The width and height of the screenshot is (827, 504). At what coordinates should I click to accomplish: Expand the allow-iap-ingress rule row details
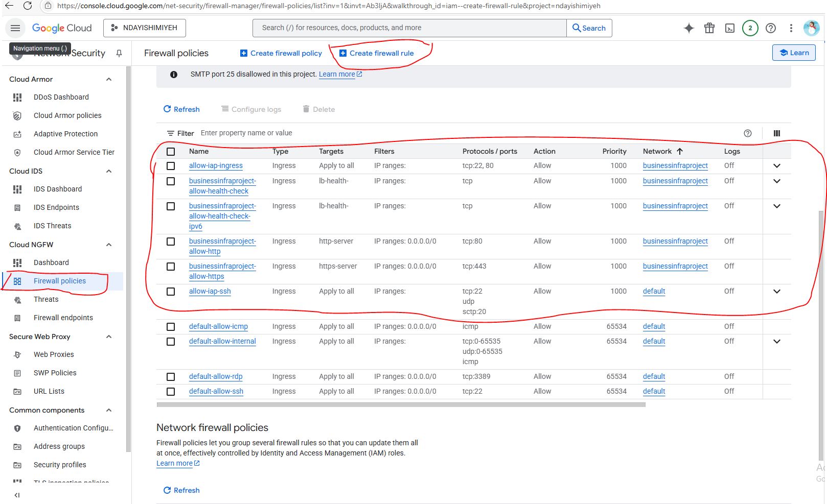click(x=777, y=166)
